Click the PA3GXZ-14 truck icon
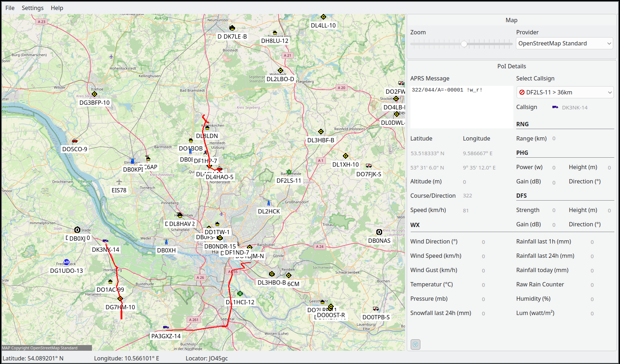This screenshot has width=620, height=364. click(166, 328)
